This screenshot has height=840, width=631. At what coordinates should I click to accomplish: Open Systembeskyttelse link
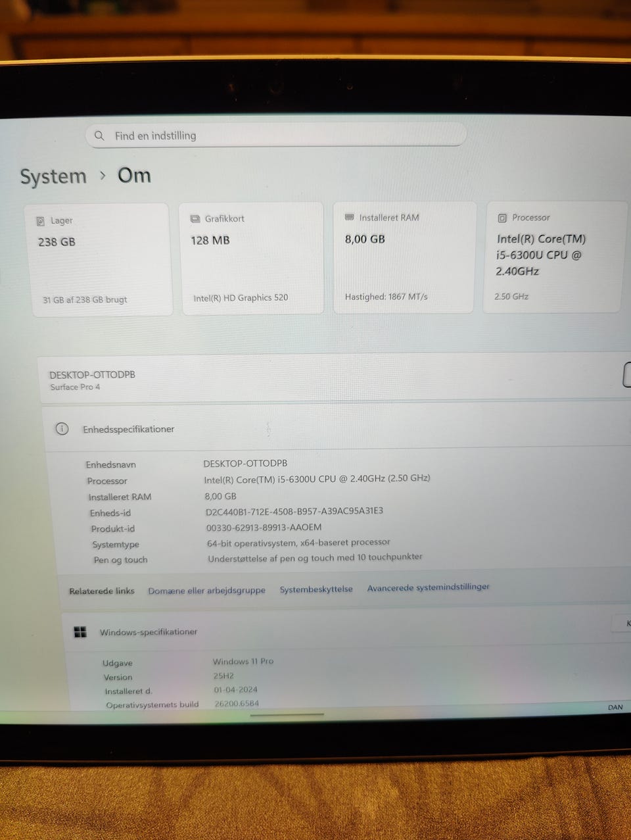click(x=316, y=589)
